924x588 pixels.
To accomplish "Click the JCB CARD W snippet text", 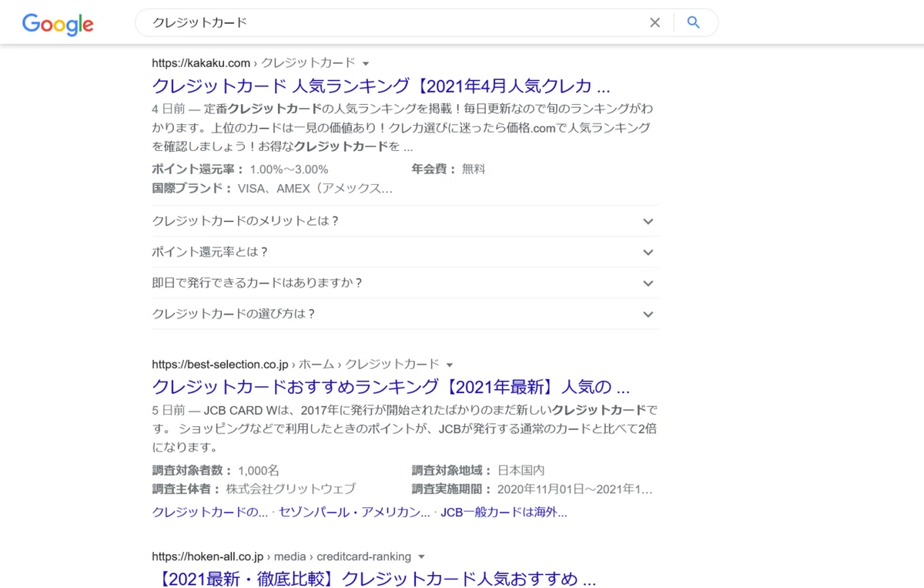I will 405,428.
